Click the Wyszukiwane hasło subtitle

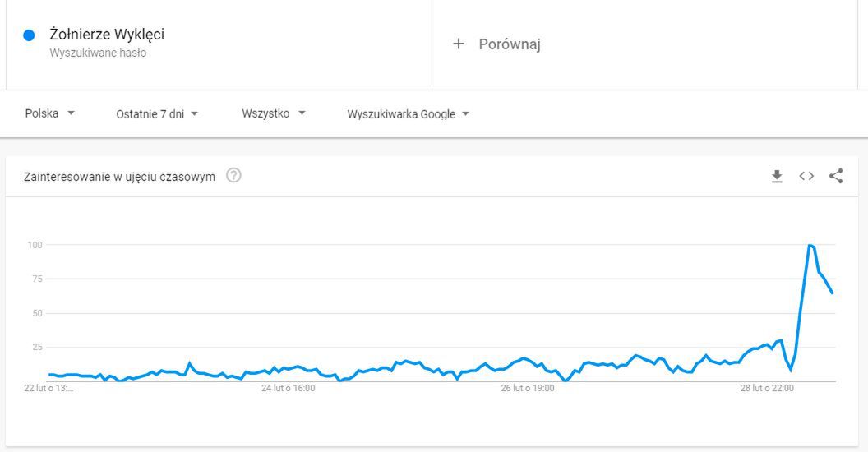pos(98,53)
